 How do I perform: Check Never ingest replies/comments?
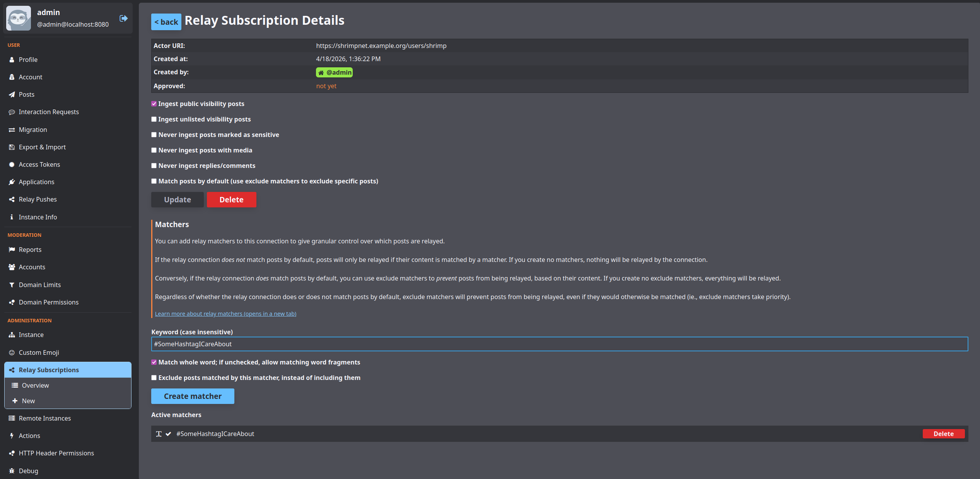154,166
